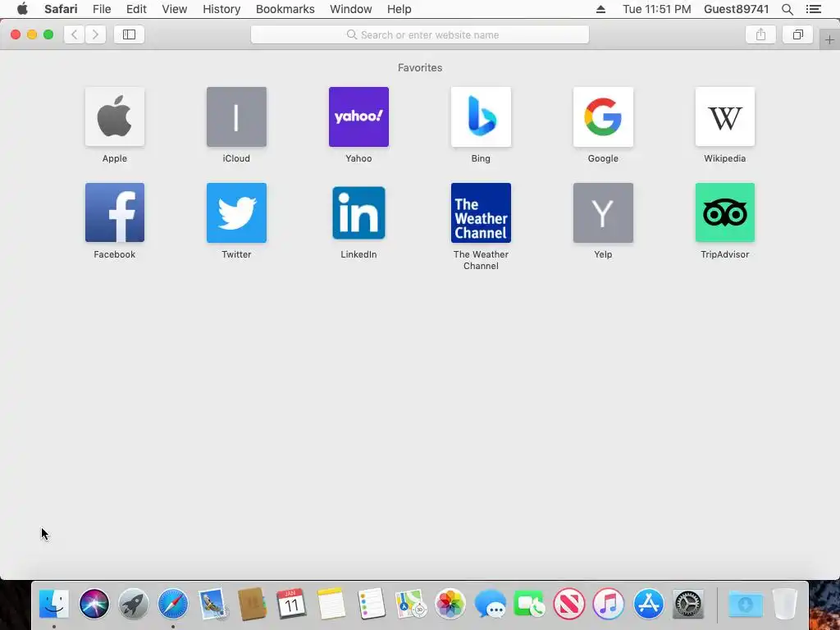The height and width of the screenshot is (630, 840).
Task: Open the Help menu
Action: (x=399, y=9)
